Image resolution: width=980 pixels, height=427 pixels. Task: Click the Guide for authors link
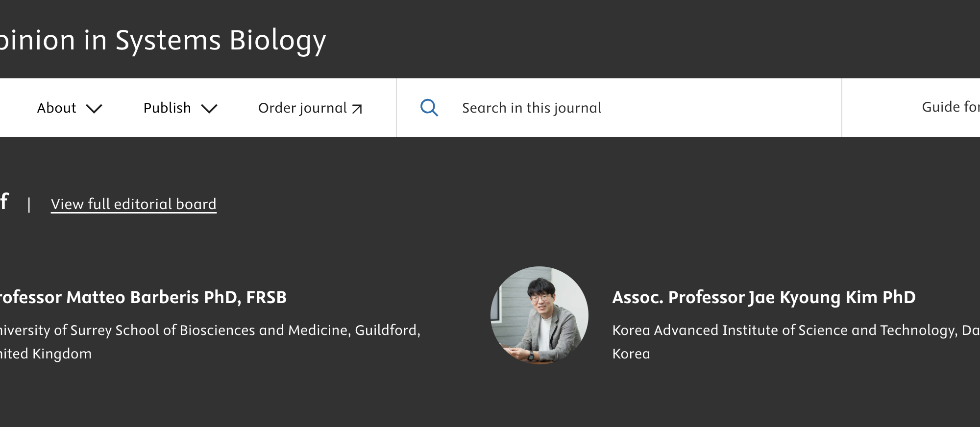click(951, 107)
